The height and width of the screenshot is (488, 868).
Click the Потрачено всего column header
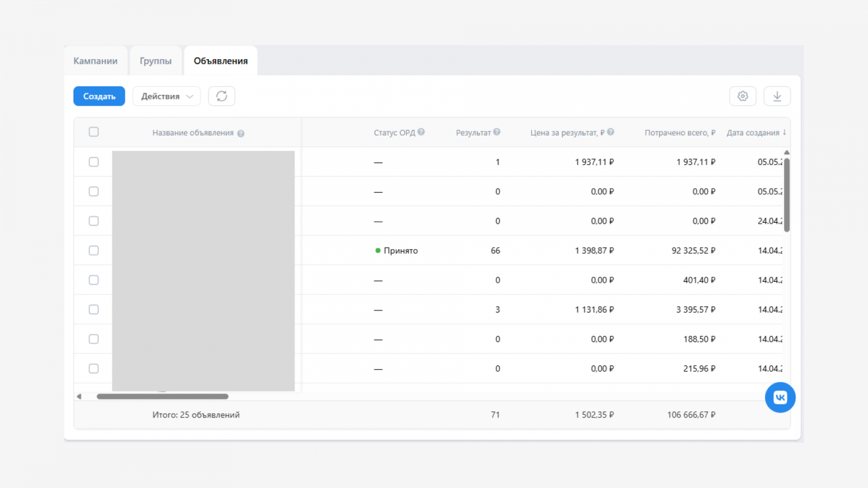click(679, 133)
